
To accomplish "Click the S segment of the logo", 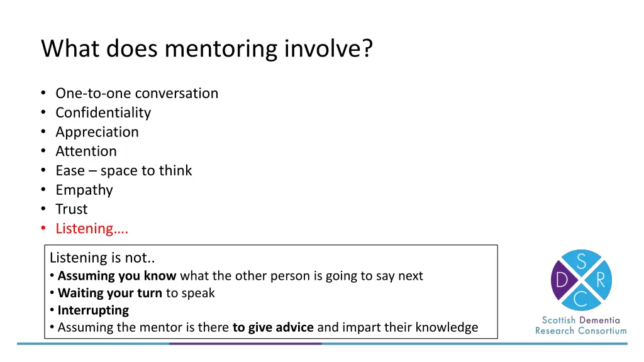I will 581,261.
